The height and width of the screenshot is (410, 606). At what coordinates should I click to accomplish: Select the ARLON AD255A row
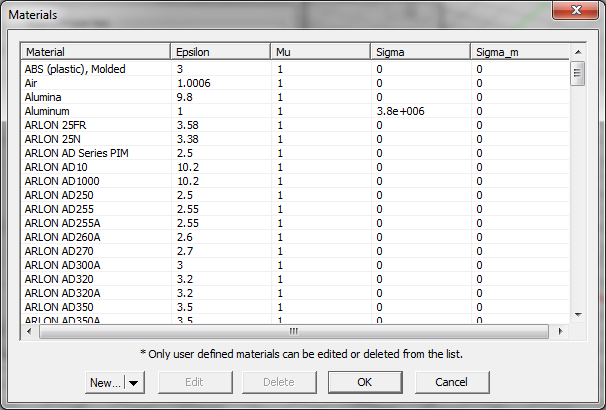[x=295, y=223]
